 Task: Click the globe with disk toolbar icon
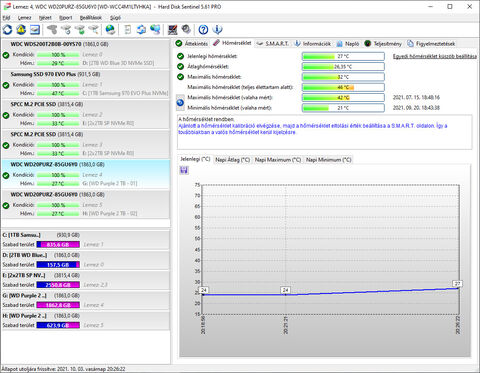point(110,30)
